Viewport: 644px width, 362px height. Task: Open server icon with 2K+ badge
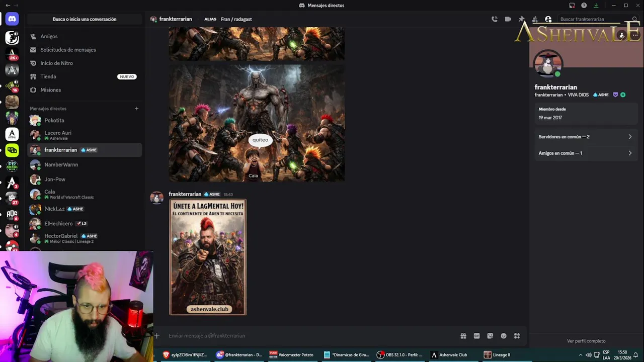click(12, 54)
